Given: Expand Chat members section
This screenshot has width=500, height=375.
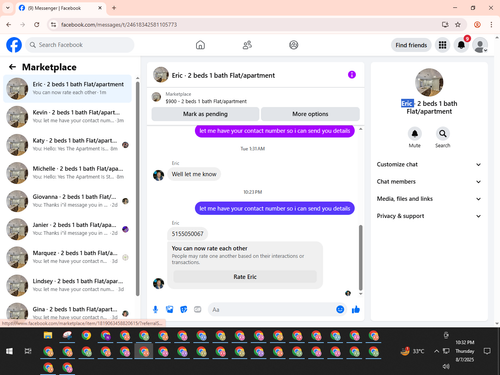Looking at the screenshot, I should click(429, 182).
